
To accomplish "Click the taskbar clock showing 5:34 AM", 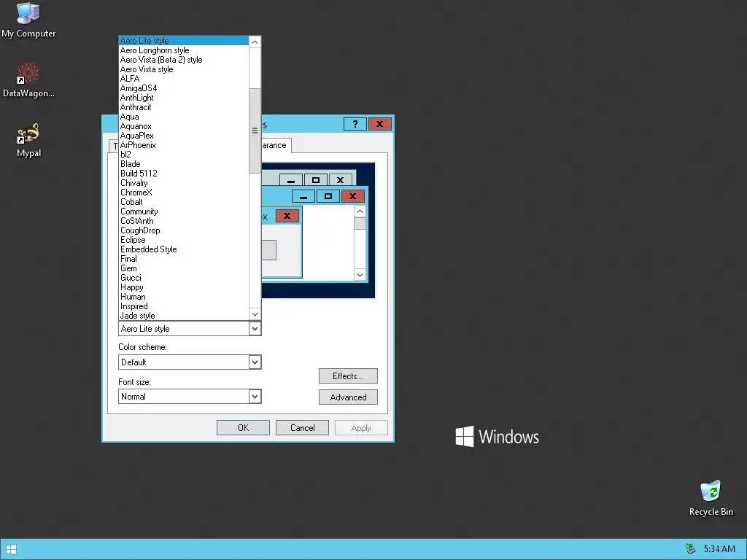I will click(719, 549).
